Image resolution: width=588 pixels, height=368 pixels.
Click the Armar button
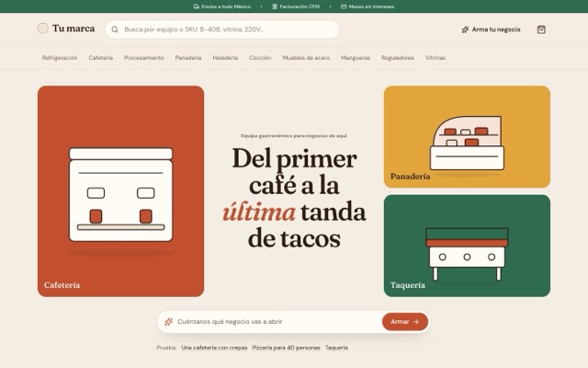pos(405,321)
